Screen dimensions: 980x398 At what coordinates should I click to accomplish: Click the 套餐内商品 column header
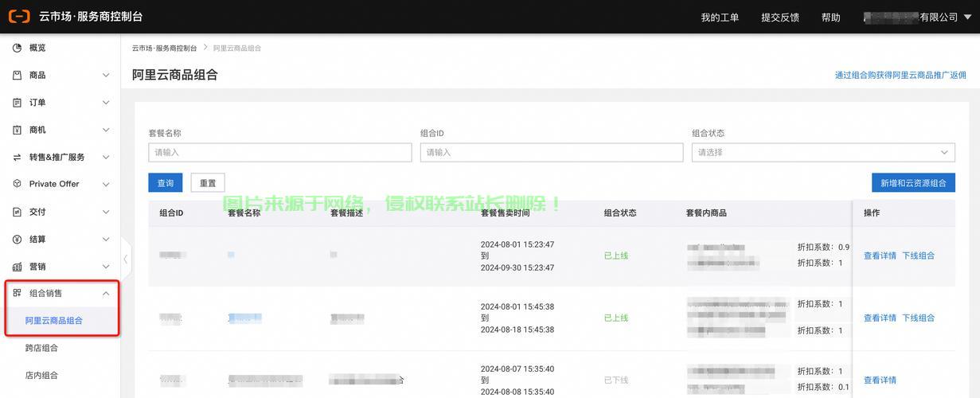706,213
